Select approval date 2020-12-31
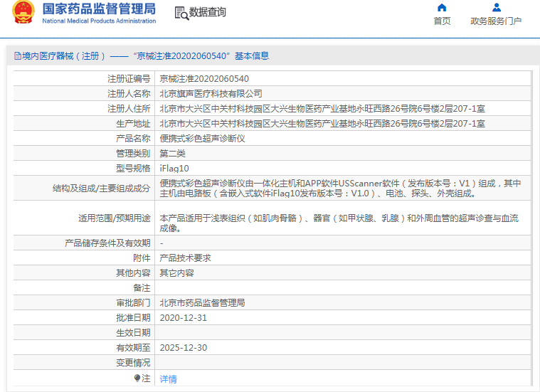 (184, 317)
